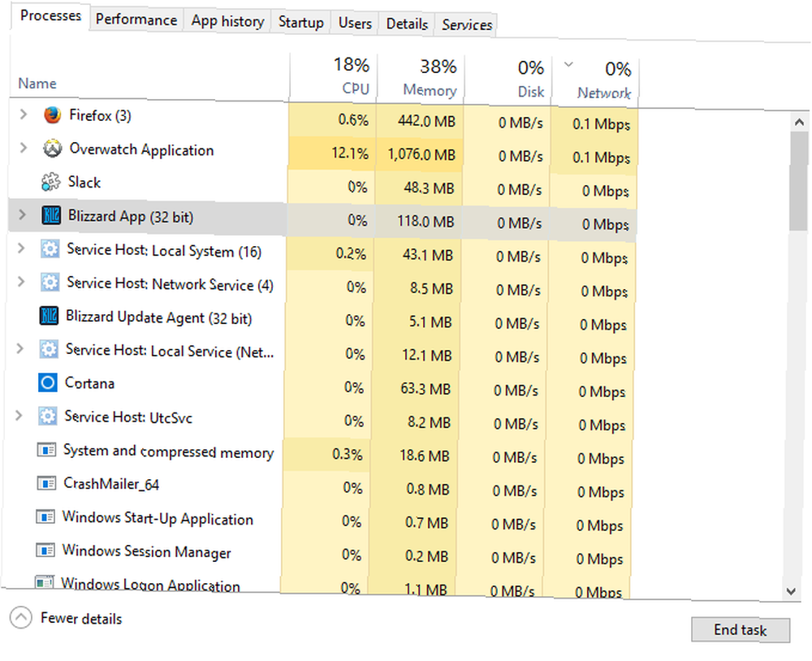Expand the Overwatch Application process
812x661 pixels.
24,148
